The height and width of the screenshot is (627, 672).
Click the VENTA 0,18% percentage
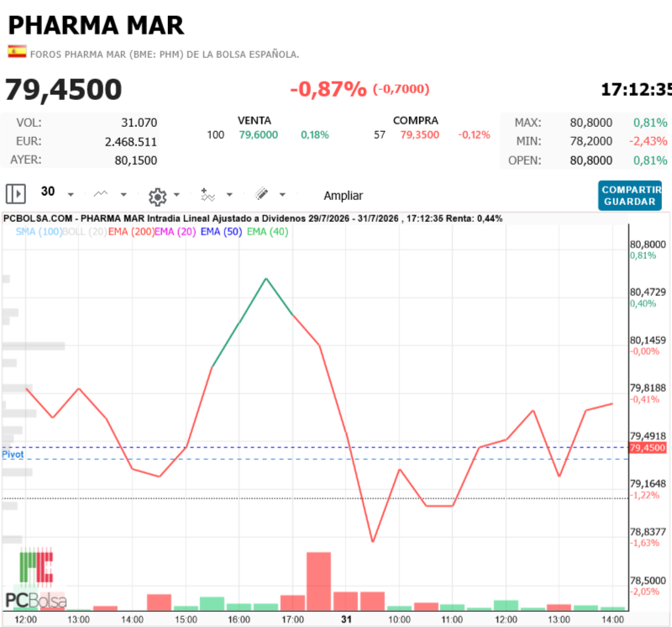[314, 135]
